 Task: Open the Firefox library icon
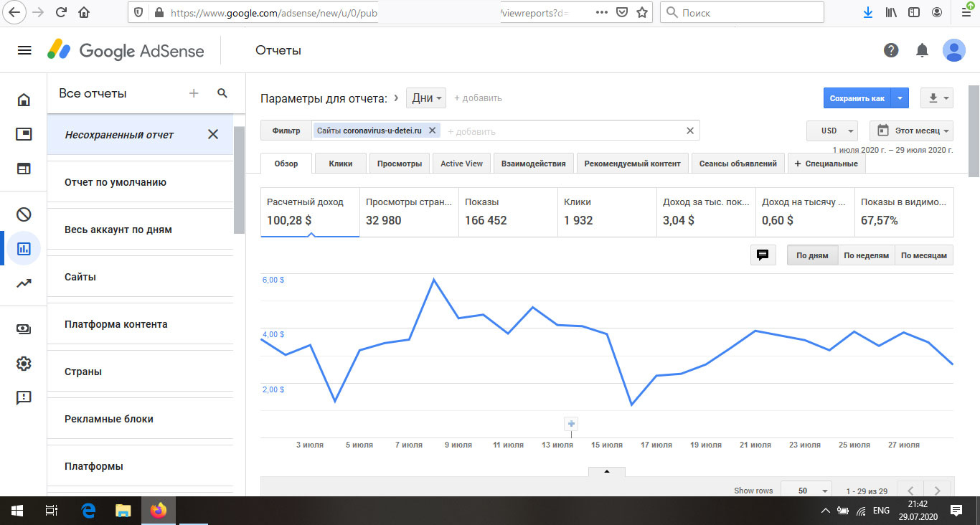891,12
